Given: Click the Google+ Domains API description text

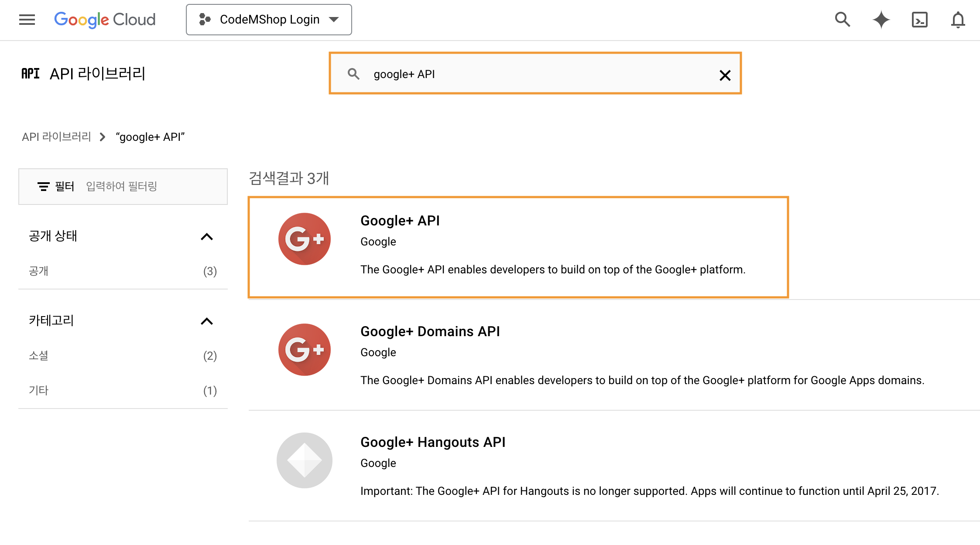Looking at the screenshot, I should point(642,380).
